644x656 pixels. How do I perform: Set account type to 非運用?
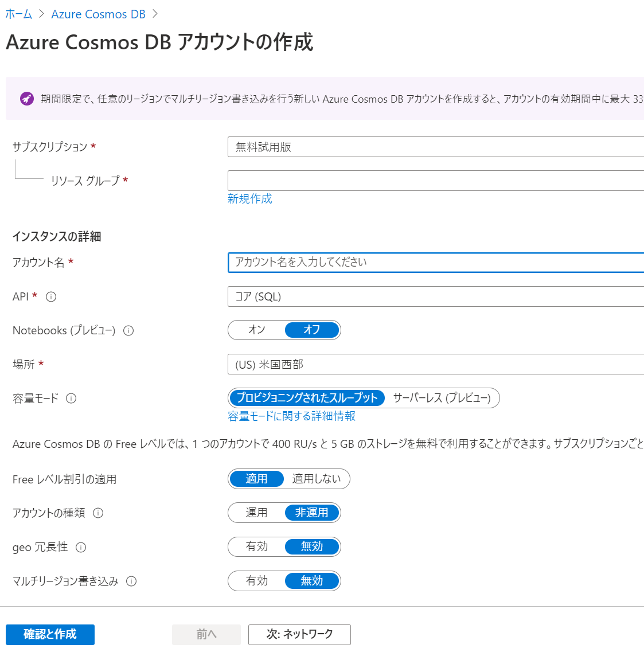(312, 513)
